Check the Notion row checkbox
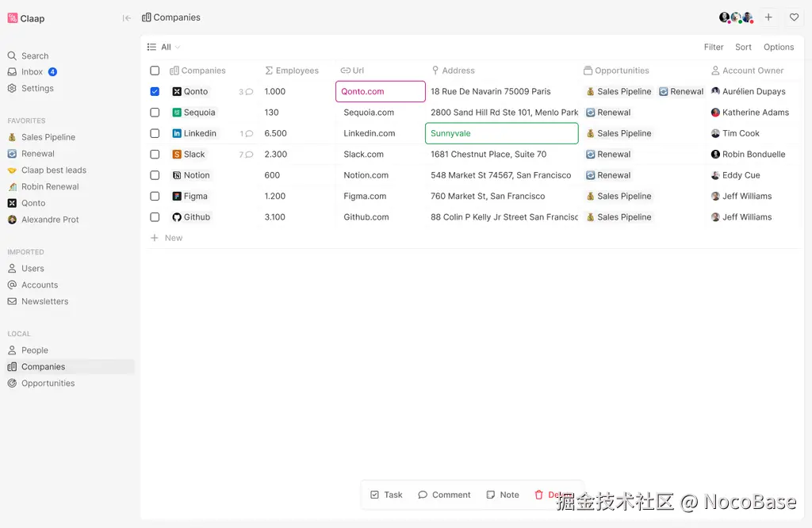The height and width of the screenshot is (528, 812). tap(155, 175)
